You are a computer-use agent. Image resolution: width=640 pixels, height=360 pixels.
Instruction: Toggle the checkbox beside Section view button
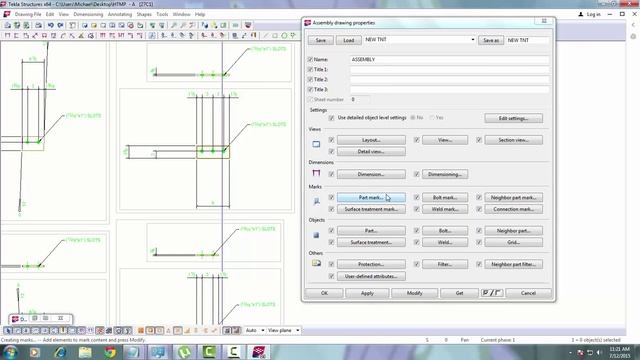pyautogui.click(x=479, y=140)
